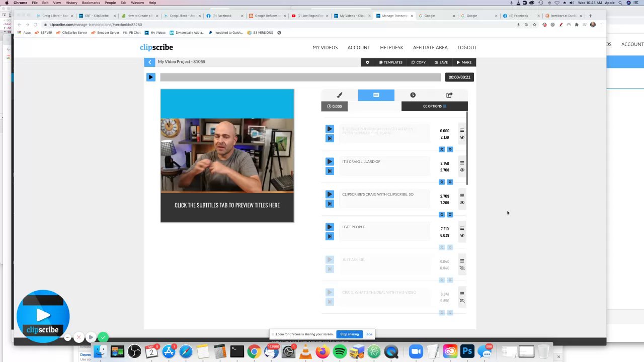
Task: Play the "I get people." segment
Action: click(330, 227)
